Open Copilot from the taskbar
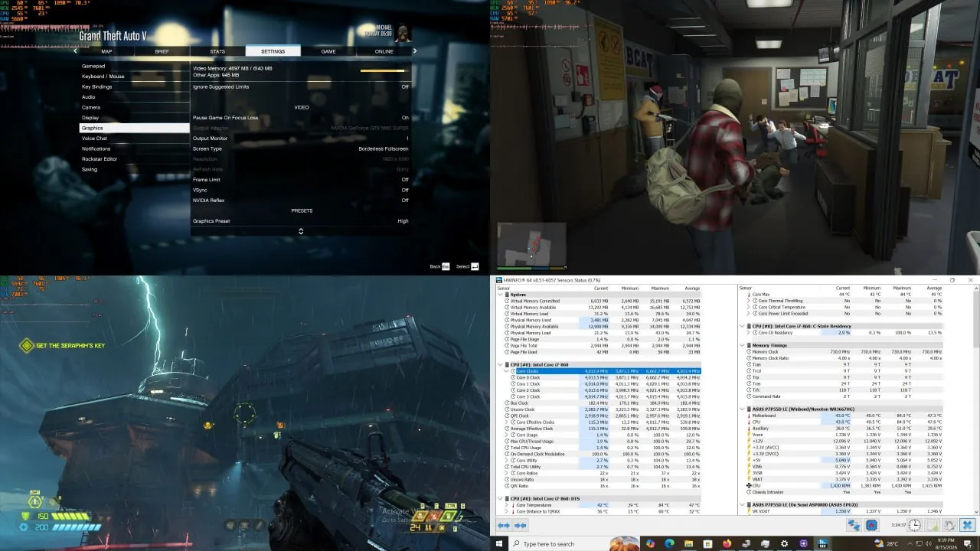This screenshot has height=551, width=980. click(x=650, y=543)
